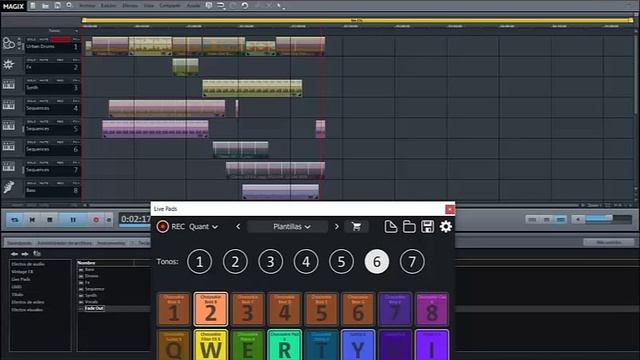Open the Vista menu

pyautogui.click(x=149, y=6)
